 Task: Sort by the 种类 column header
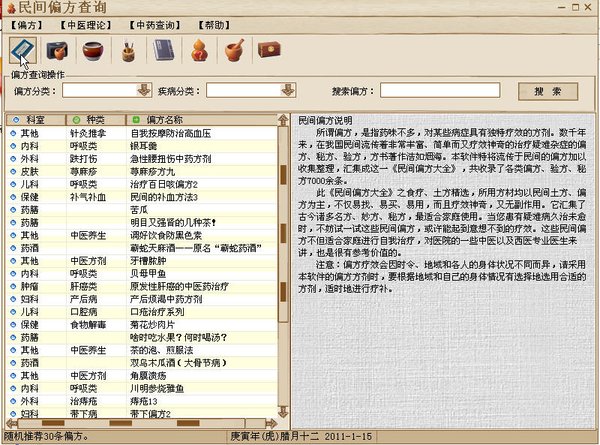click(x=96, y=120)
